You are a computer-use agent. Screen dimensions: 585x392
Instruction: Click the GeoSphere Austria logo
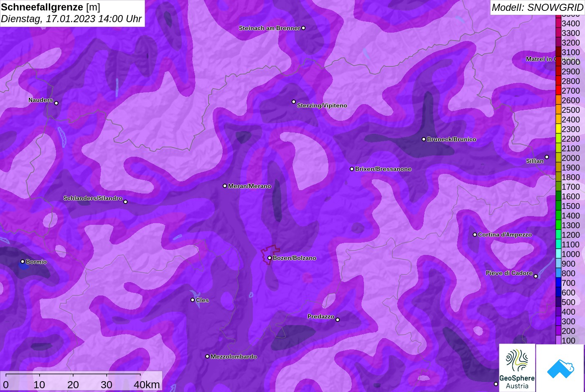click(x=517, y=368)
